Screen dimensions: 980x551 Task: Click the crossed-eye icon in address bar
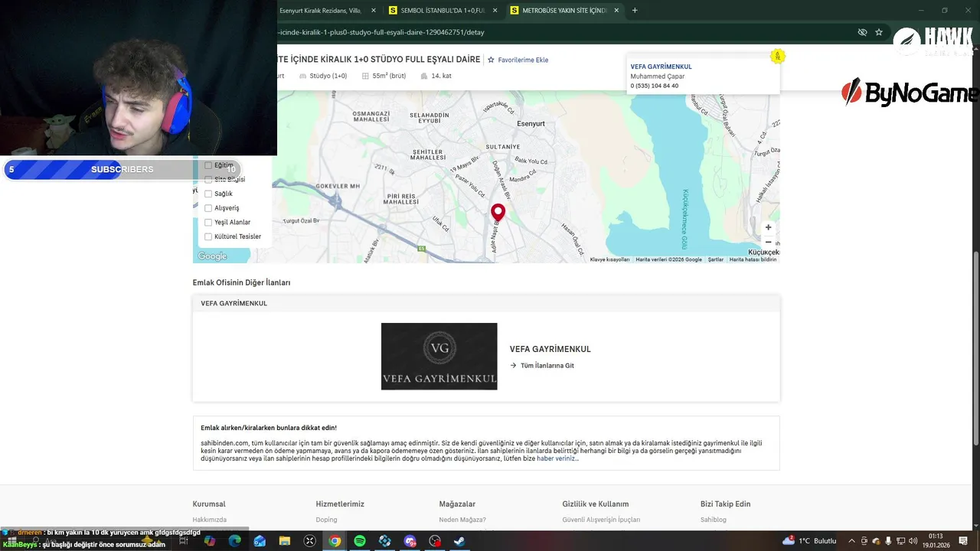pyautogui.click(x=862, y=32)
